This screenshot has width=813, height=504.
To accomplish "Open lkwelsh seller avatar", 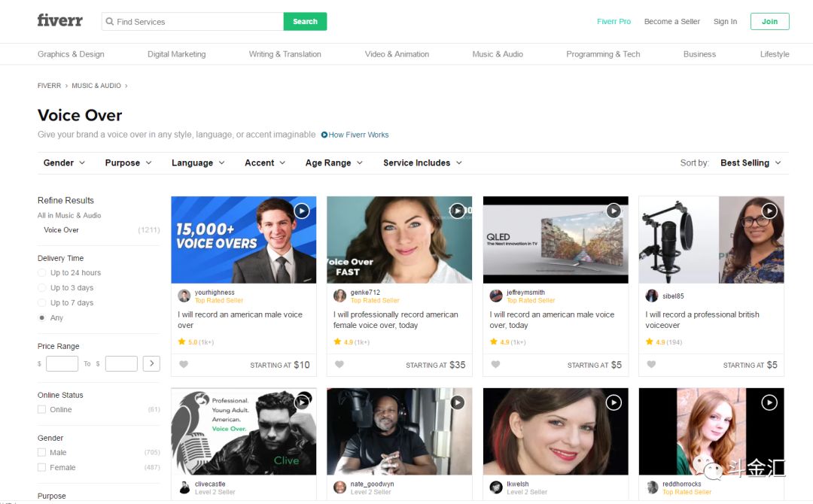I will point(496,487).
